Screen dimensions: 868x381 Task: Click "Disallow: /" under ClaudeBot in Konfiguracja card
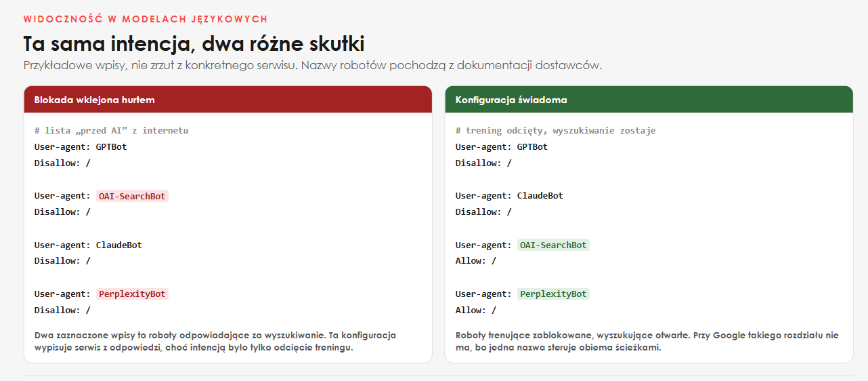coord(483,212)
